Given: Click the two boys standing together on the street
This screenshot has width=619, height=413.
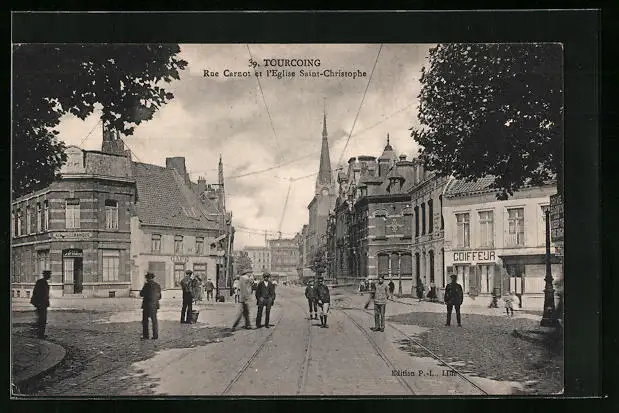Looking at the screenshot, I should coord(317,302).
